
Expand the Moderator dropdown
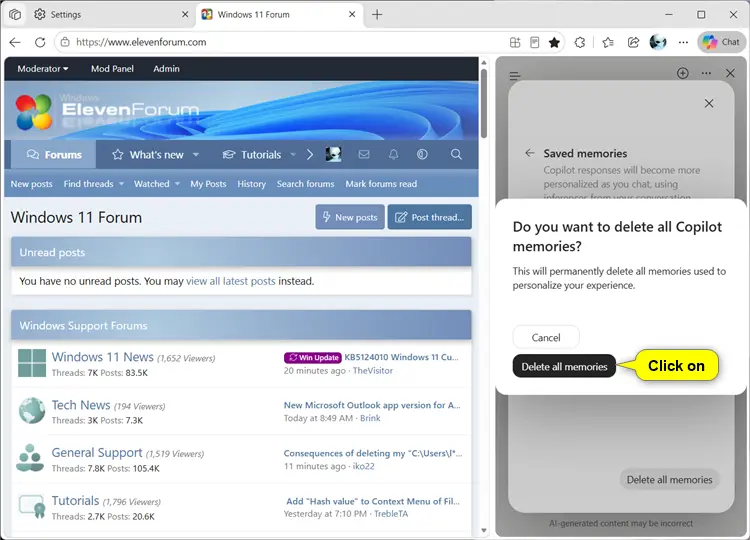pyautogui.click(x=43, y=69)
